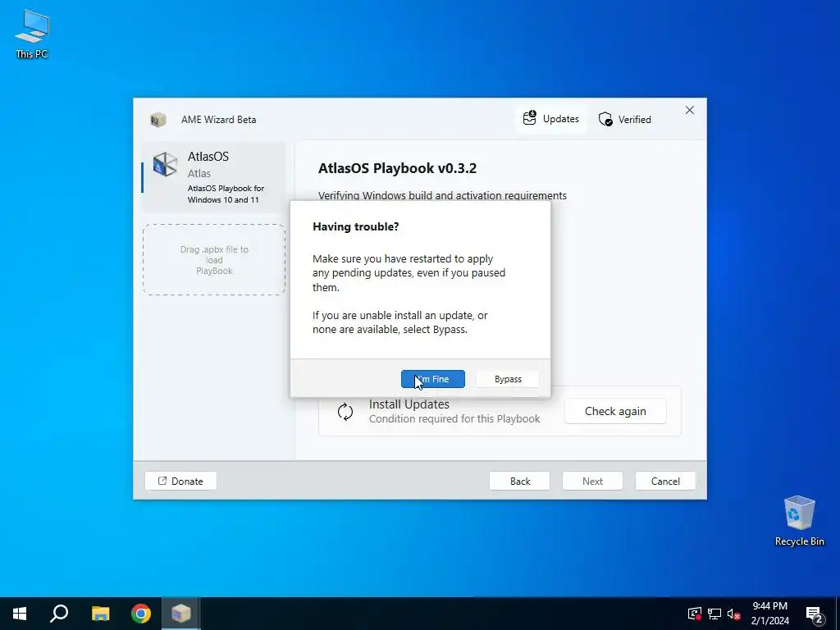Launch Google Chrome from taskbar
840x630 pixels.
point(141,614)
